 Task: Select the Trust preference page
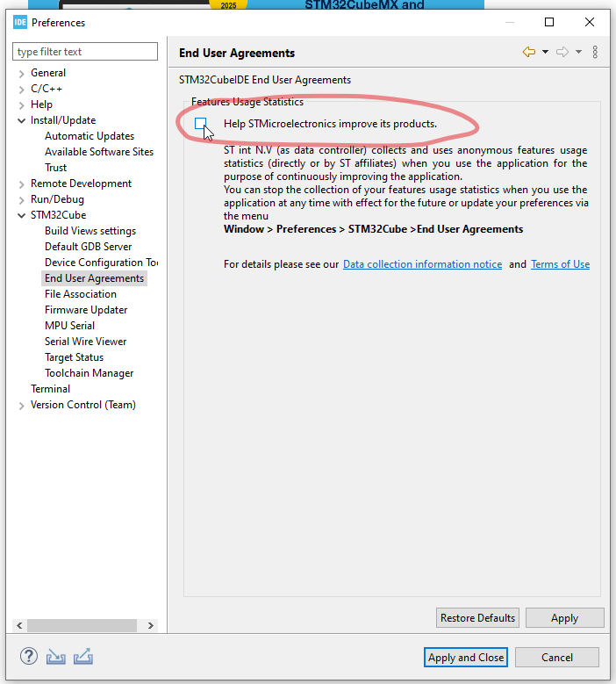(x=55, y=168)
